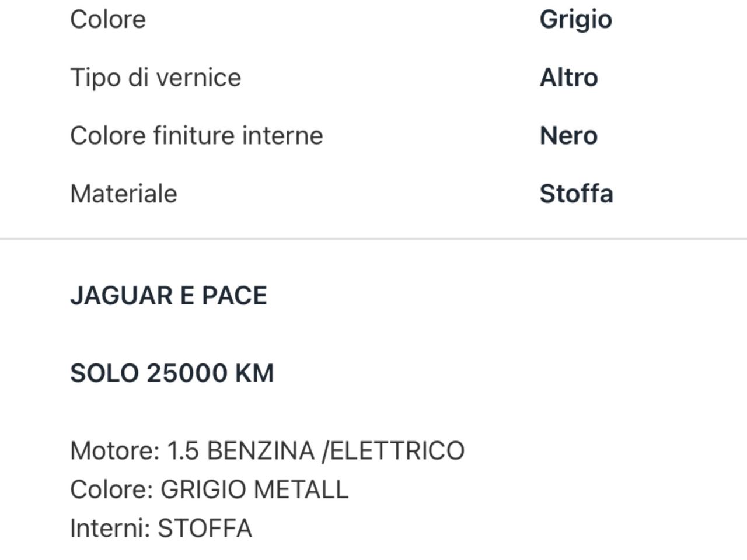
Task: Click the Tipo di vernice label
Action: pos(155,78)
